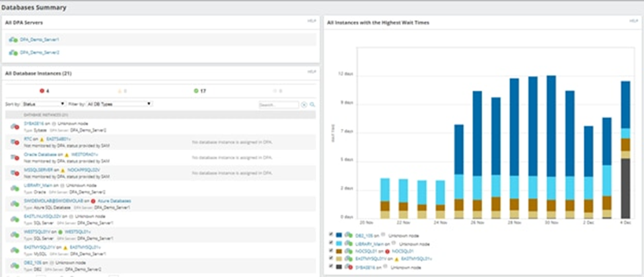The image size is (644, 277).
Task: Open the Filter by All DB Types dropdown
Action: point(119,104)
